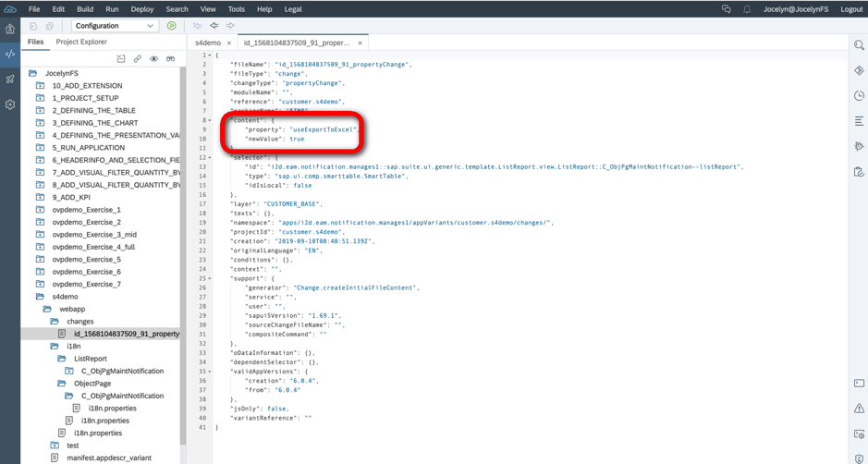The height and width of the screenshot is (464, 868).
Task: Open the notifications bell icon
Action: 747,9
